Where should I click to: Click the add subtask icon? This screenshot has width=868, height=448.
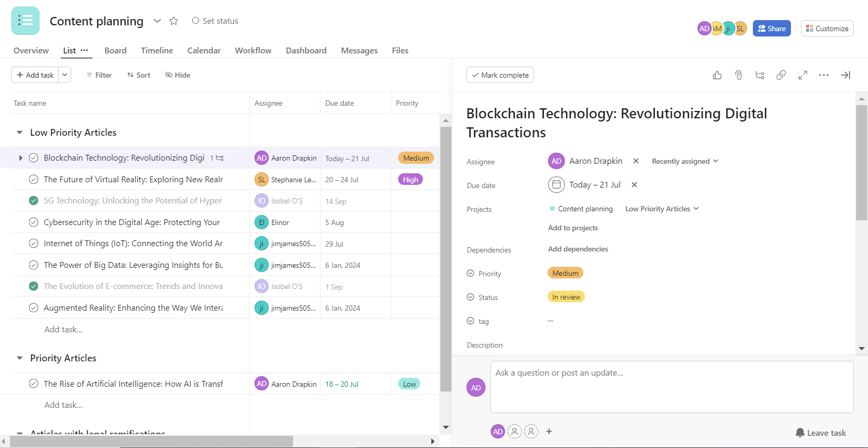tap(760, 75)
